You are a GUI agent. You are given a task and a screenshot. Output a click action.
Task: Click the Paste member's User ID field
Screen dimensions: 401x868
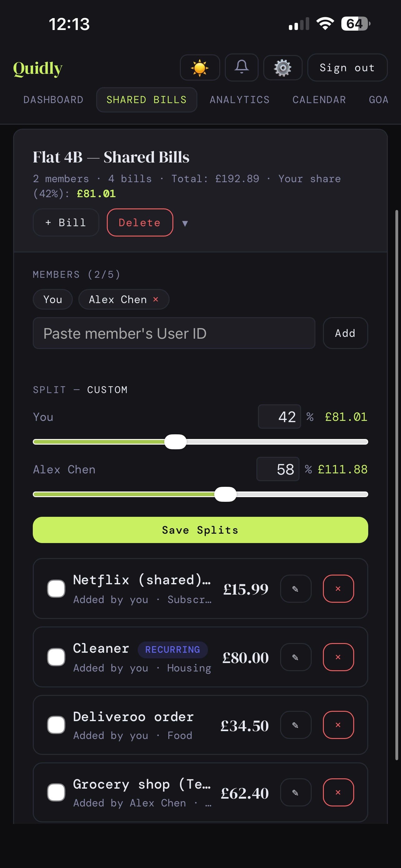(174, 333)
